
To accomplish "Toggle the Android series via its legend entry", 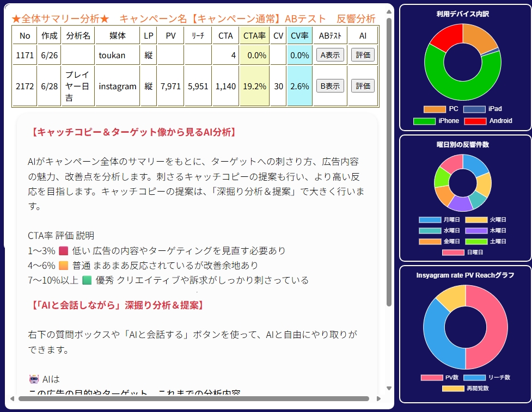I will tap(476, 120).
